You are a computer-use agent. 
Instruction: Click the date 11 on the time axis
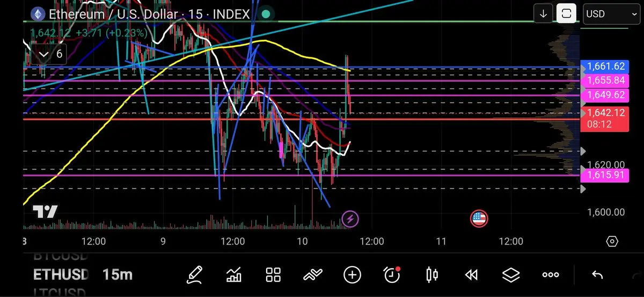pos(441,242)
